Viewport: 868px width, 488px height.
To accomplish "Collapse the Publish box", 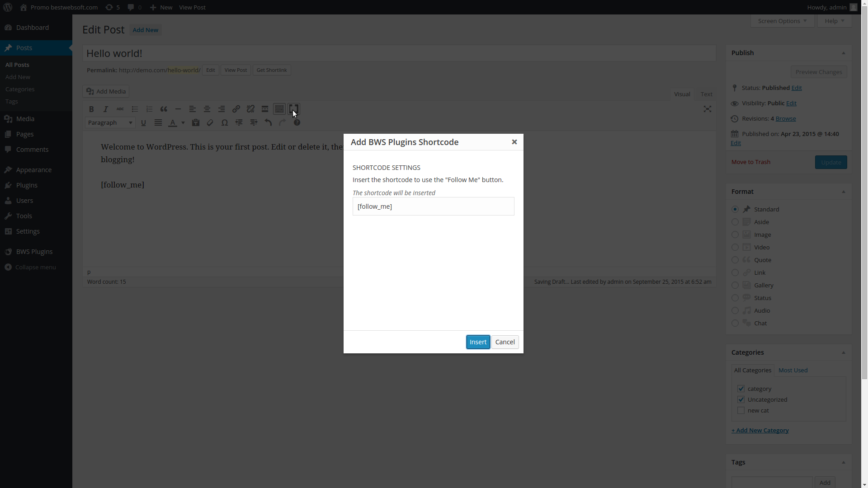I will (x=844, y=53).
